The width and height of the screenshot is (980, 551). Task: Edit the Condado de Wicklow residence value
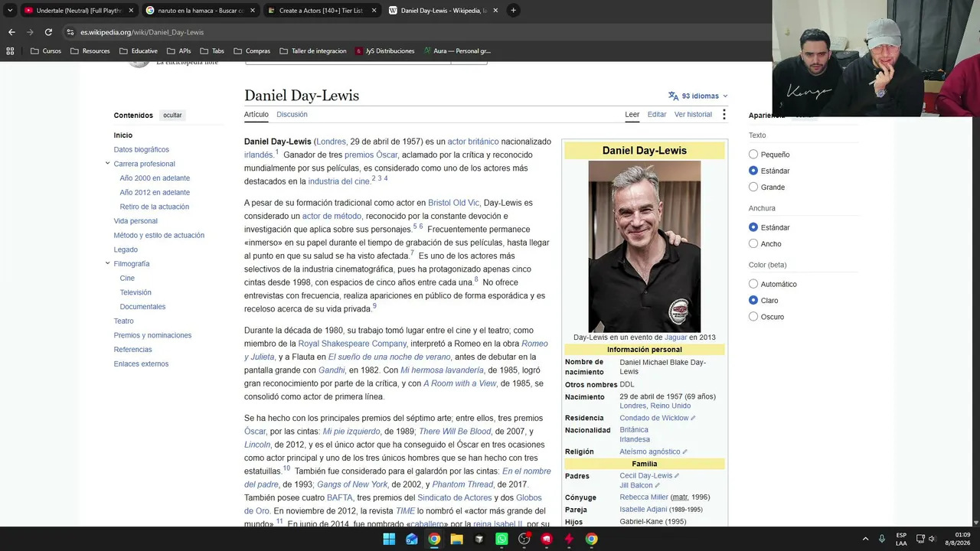point(693,418)
